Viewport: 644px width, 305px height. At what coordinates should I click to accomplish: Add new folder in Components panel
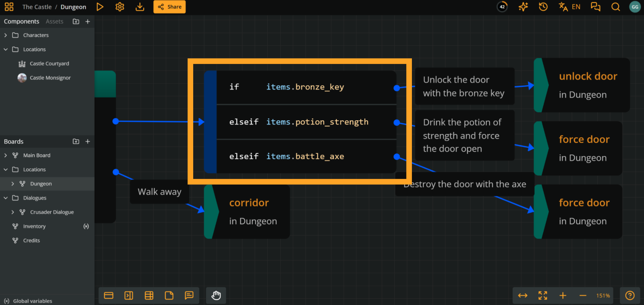[x=76, y=21]
